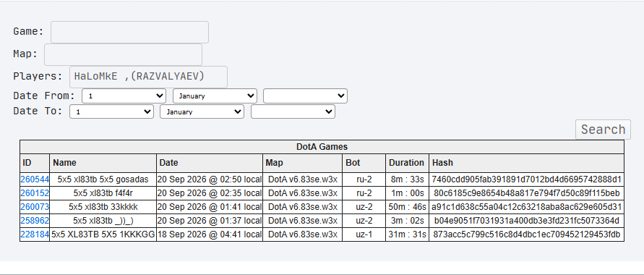Open game ID 258962 link
The height and width of the screenshot is (275, 644).
click(35, 221)
